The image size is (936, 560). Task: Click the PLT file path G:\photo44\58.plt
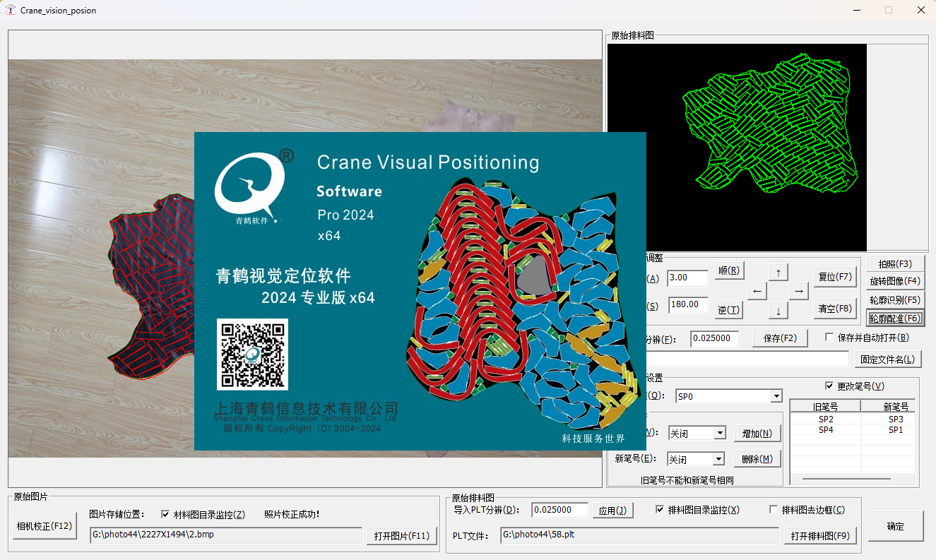[x=639, y=535]
